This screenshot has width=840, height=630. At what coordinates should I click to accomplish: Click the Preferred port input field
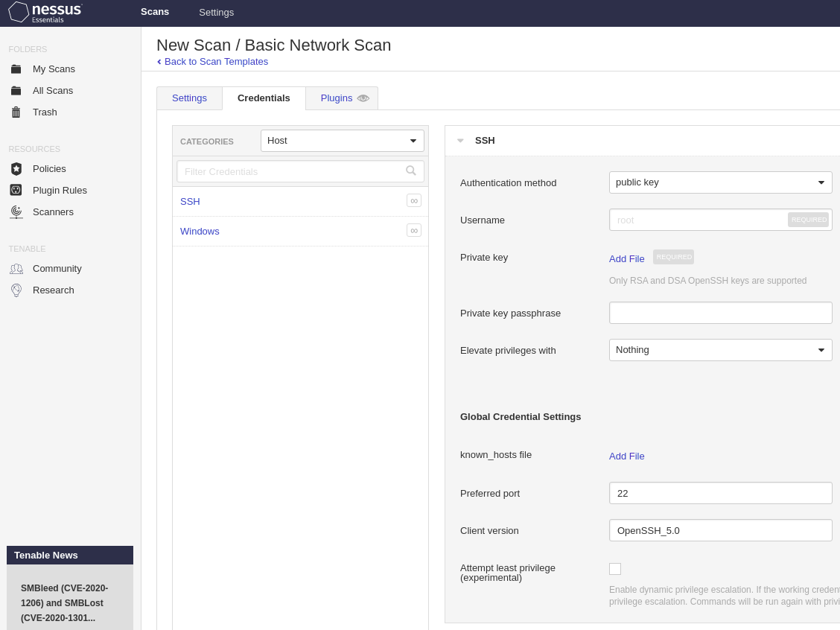pos(720,493)
